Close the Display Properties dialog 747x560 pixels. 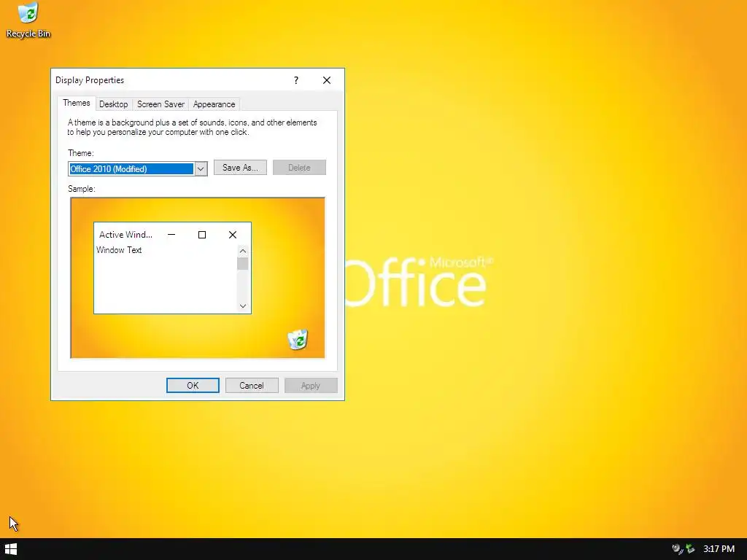click(x=327, y=80)
